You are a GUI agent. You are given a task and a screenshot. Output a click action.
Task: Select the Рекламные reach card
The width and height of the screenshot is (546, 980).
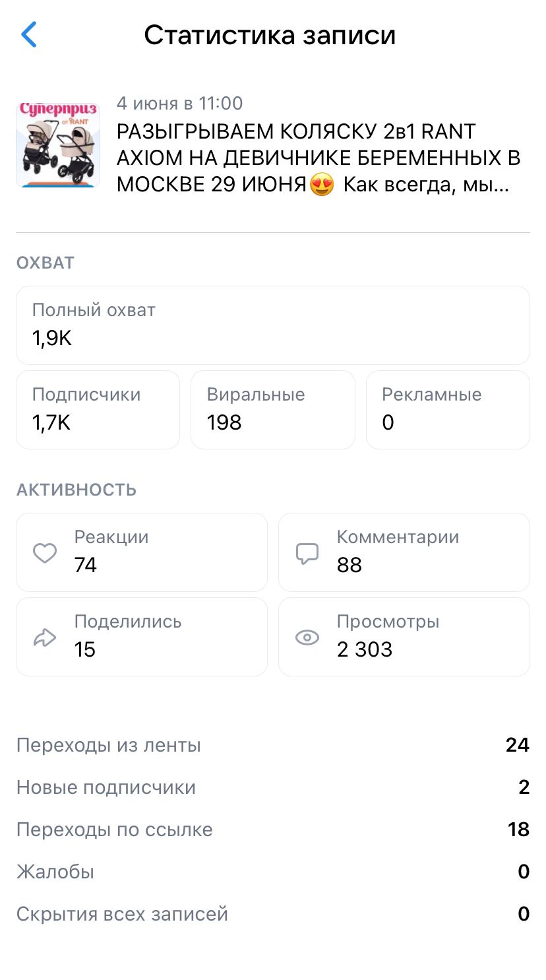tap(448, 409)
